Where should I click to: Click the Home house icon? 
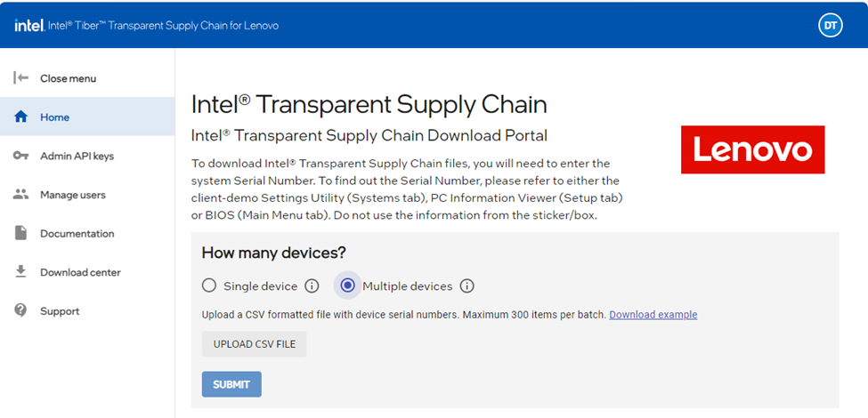pyautogui.click(x=20, y=117)
